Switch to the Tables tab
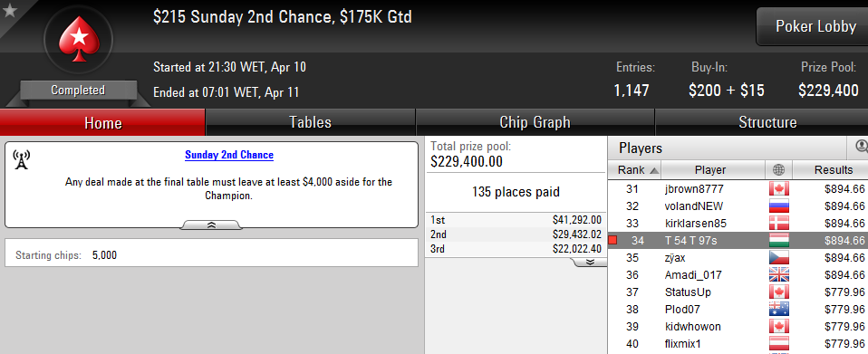The width and height of the screenshot is (868, 354). (x=310, y=122)
